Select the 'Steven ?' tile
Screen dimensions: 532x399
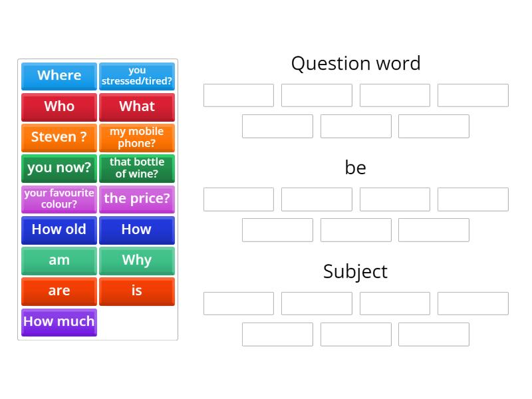coord(59,138)
